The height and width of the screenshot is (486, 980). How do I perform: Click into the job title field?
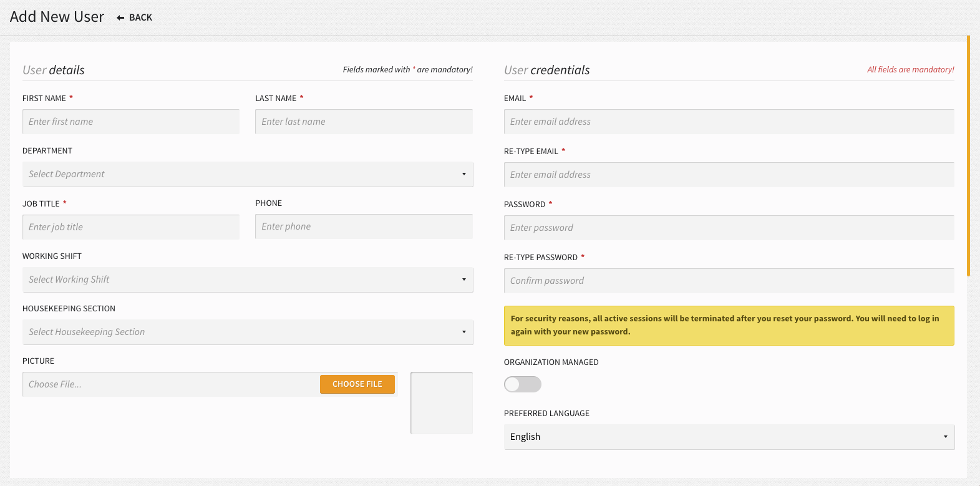(x=131, y=227)
